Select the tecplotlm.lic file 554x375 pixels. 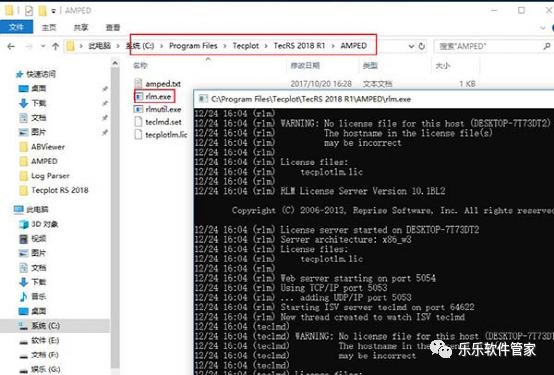click(x=166, y=135)
